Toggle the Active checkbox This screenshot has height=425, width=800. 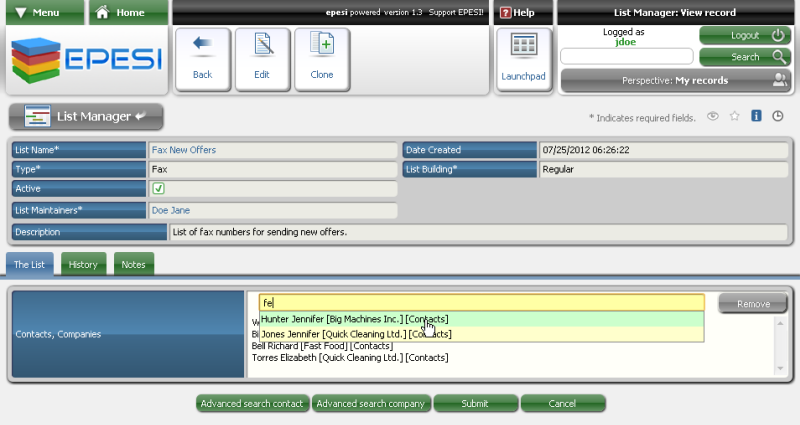pos(158,188)
